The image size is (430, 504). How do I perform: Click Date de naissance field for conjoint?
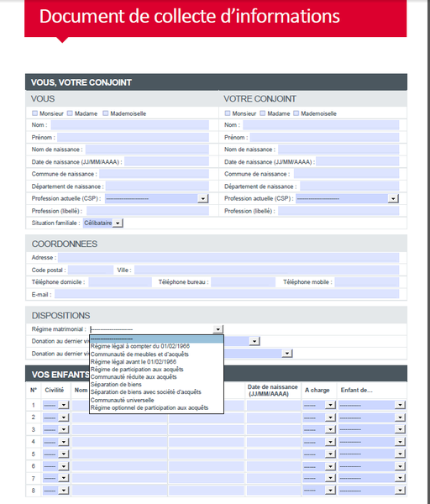point(358,161)
